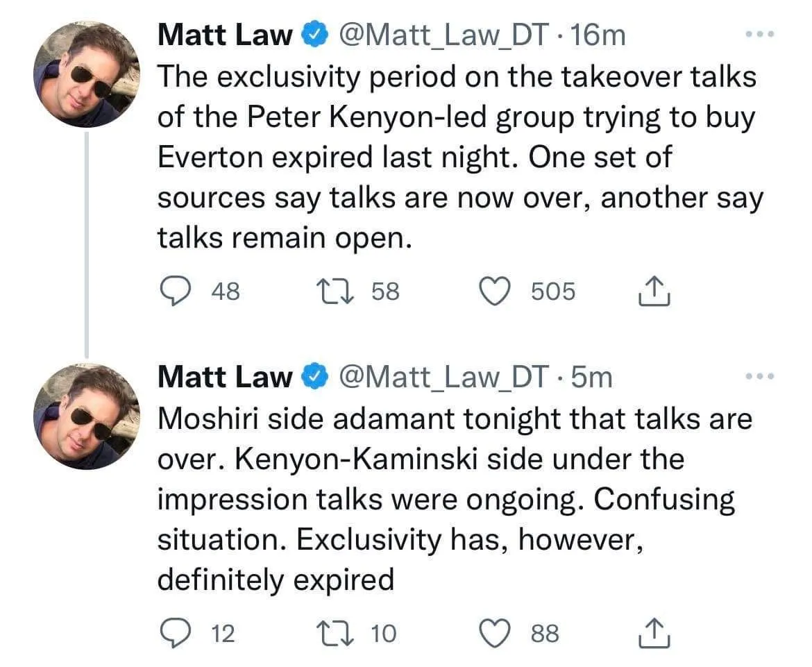
Task: Open Matt Law's avatar on first tweet
Action: pyautogui.click(x=87, y=74)
